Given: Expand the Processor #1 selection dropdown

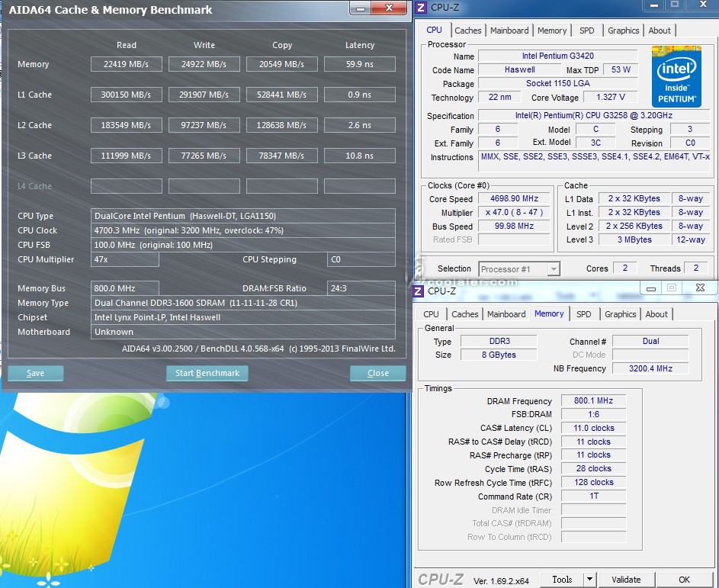Looking at the screenshot, I should tap(554, 269).
